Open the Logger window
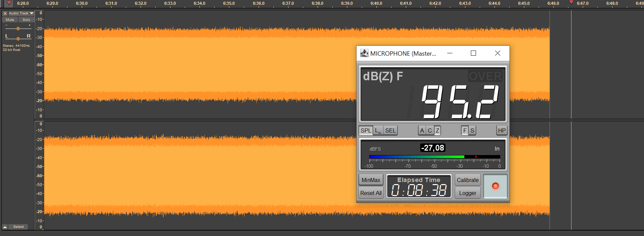The height and width of the screenshot is (236, 644). click(468, 193)
